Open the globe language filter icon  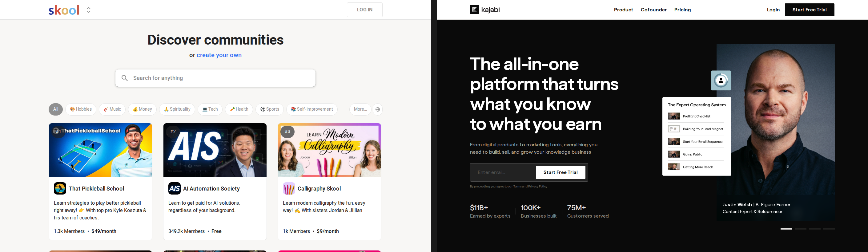coord(378,109)
